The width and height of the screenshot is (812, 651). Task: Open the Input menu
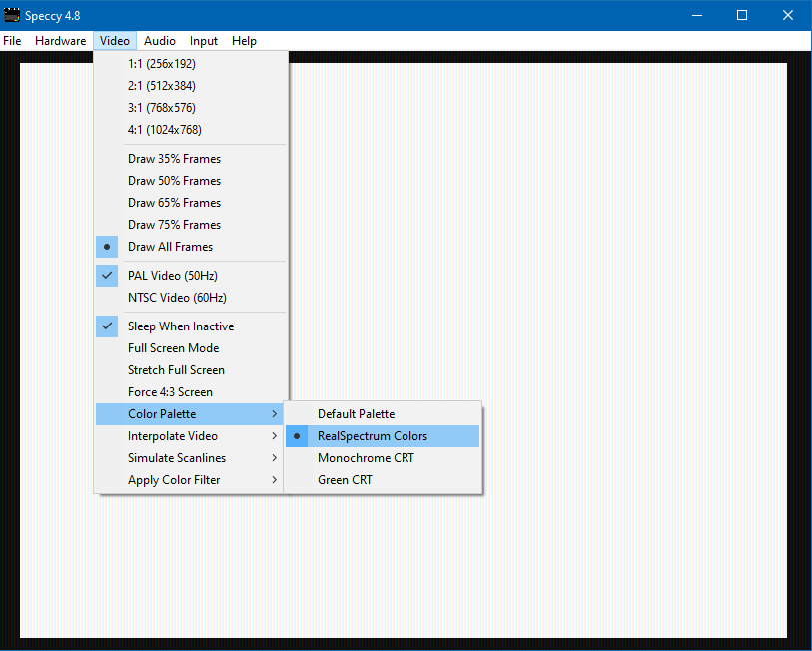(203, 41)
